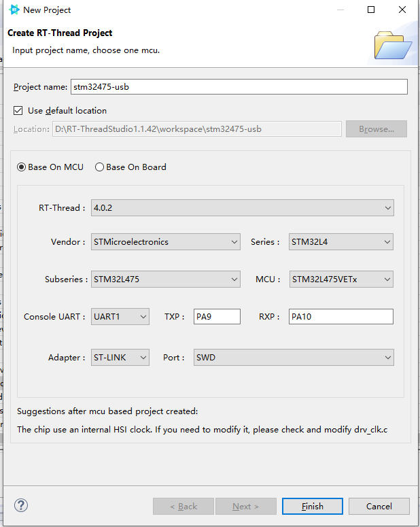
Task: Open the Subseries dropdown showing STM32L475
Action: click(x=166, y=279)
